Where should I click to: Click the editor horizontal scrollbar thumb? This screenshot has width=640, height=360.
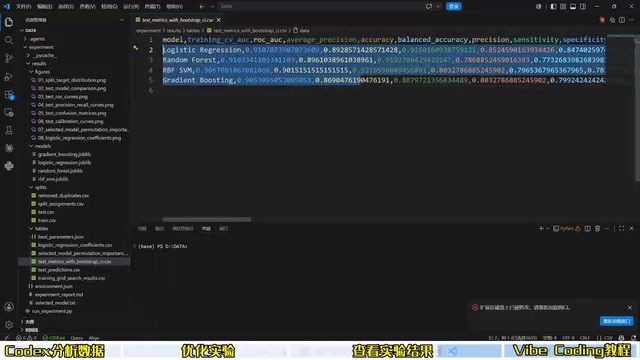click(207, 220)
